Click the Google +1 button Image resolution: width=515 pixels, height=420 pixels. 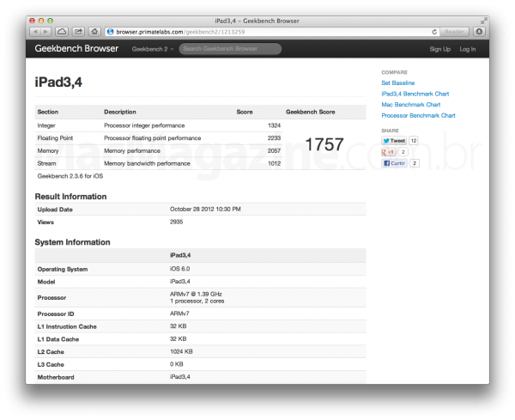(388, 152)
